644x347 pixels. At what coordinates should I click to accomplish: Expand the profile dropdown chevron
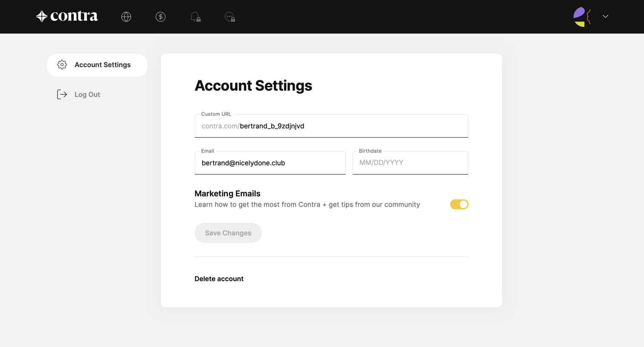605,17
